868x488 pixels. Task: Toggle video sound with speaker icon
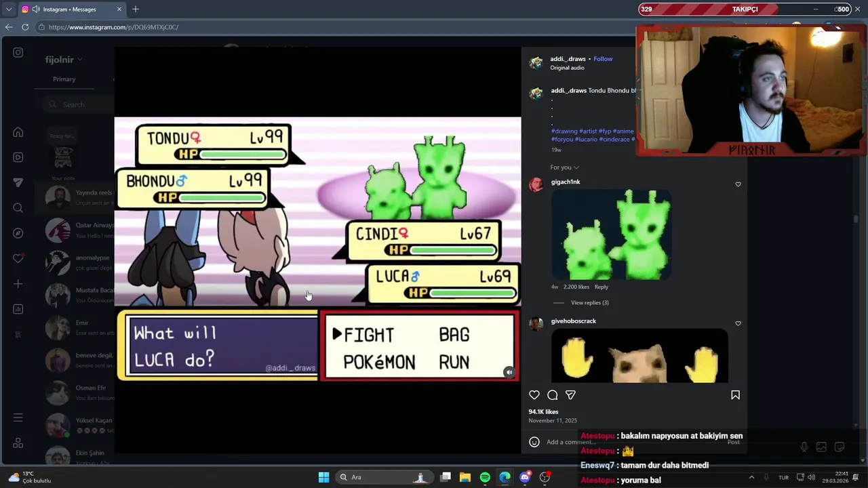pos(509,372)
